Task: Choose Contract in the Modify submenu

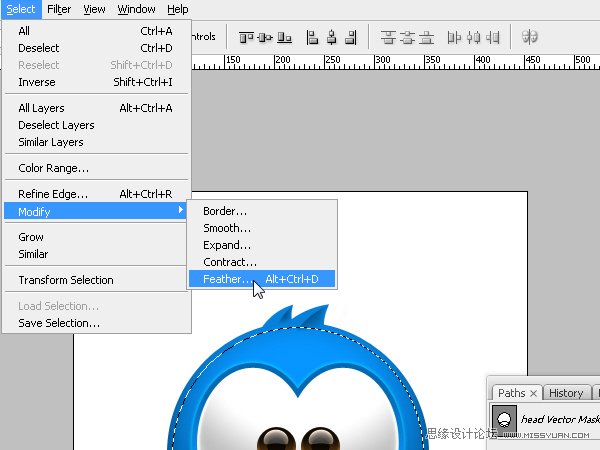Action: pos(262,262)
